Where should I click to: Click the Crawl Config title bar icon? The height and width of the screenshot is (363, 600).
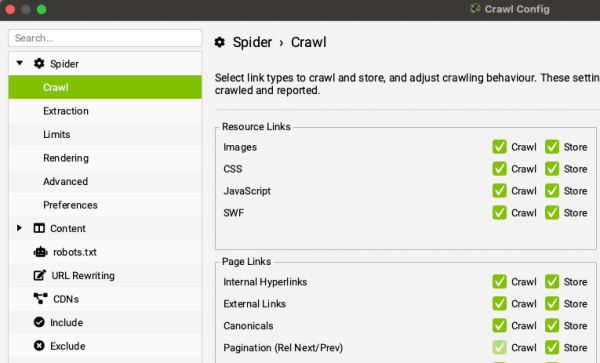475,9
